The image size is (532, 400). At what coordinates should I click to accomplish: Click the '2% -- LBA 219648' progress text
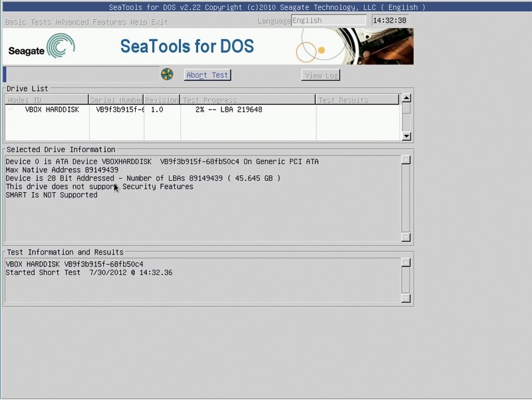[229, 110]
